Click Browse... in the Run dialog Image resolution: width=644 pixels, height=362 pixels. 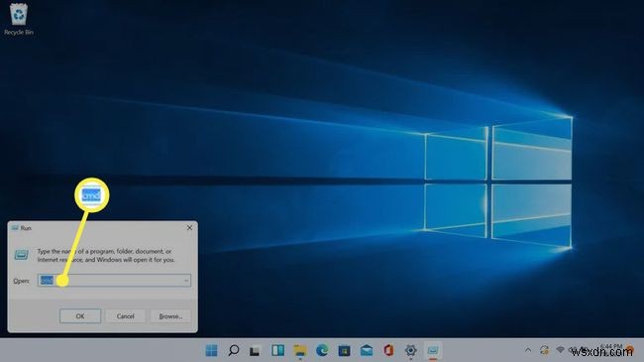pos(170,316)
